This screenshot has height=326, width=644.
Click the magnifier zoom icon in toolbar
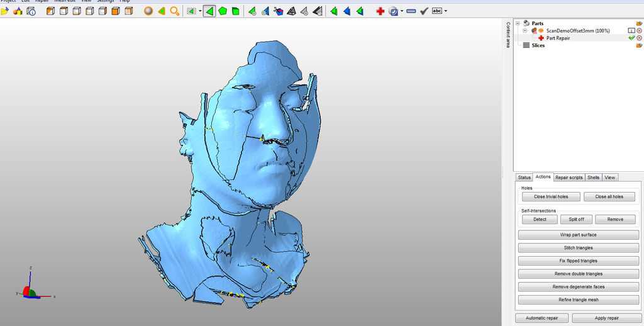point(175,11)
